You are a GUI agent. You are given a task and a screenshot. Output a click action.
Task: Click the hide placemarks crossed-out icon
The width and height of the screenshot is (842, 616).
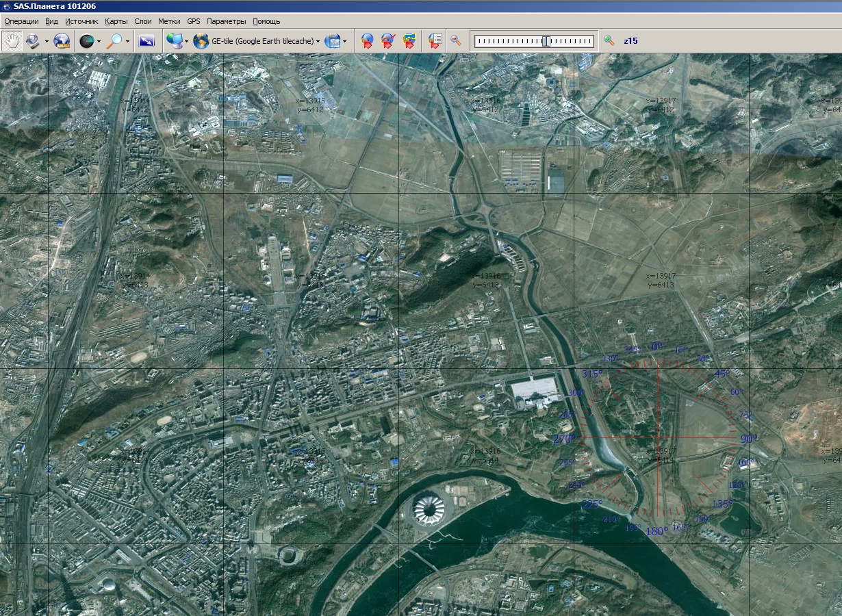pos(388,41)
